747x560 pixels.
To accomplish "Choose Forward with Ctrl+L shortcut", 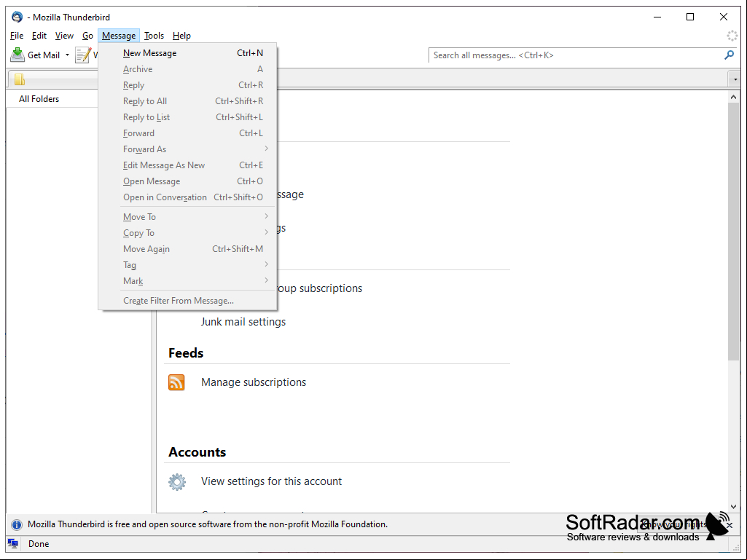I will [x=188, y=133].
